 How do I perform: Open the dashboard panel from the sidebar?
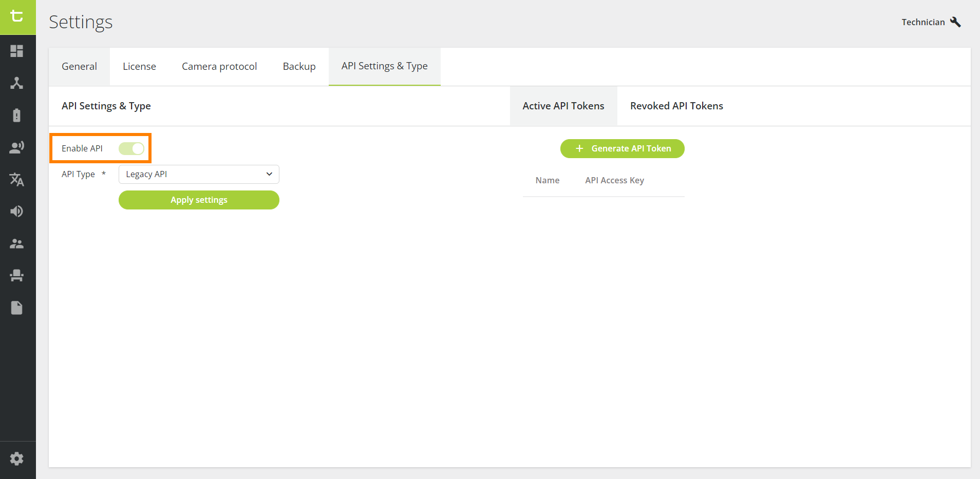pos(17,51)
